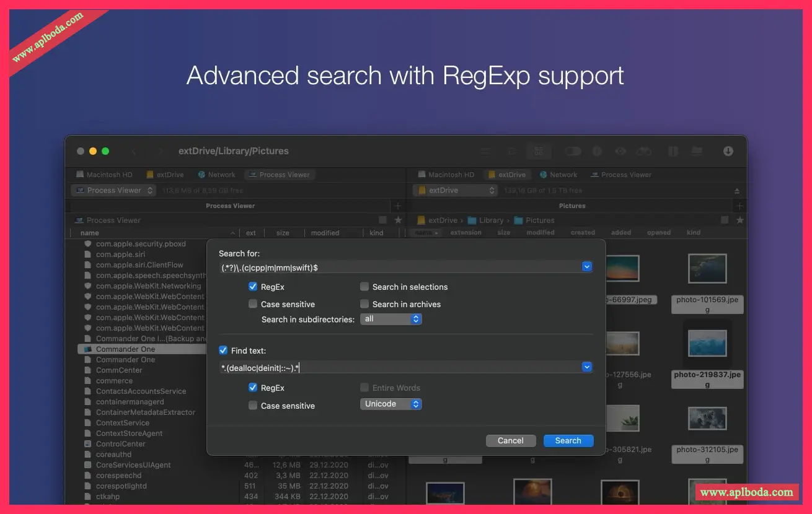Expand the Search for history dropdown arrow
The width and height of the screenshot is (812, 514).
pyautogui.click(x=586, y=267)
